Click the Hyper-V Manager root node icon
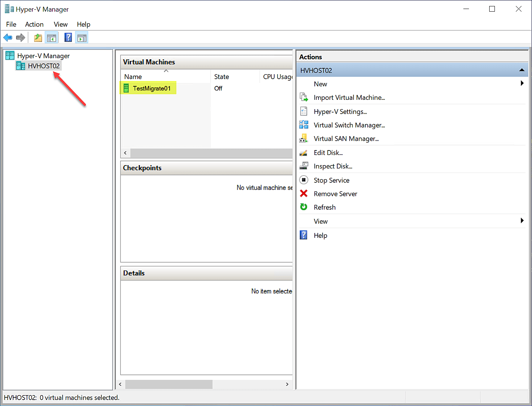The image size is (532, 406). [x=10, y=56]
